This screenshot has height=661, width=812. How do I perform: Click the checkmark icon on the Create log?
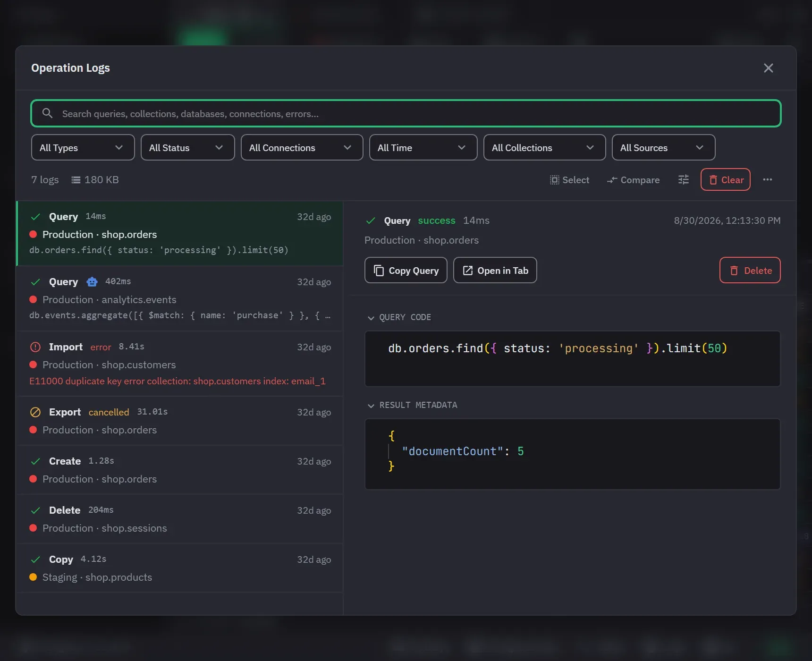coord(35,461)
